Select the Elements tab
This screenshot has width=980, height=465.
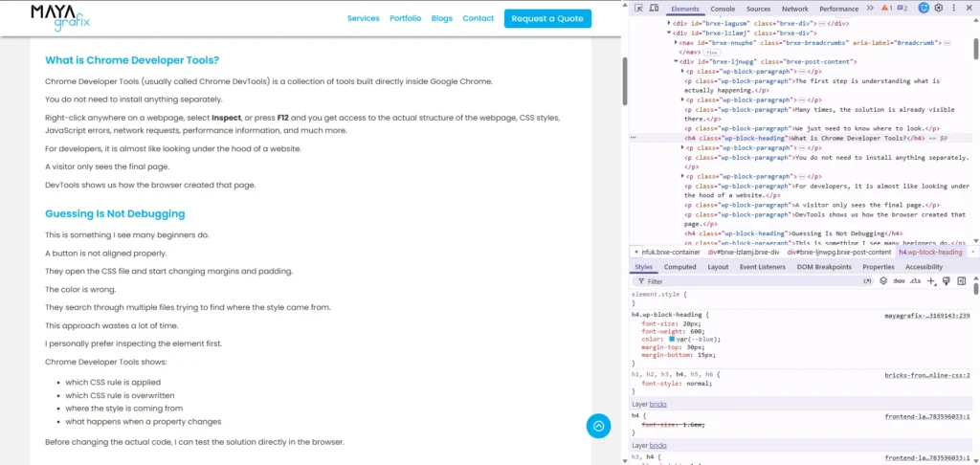coord(685,9)
